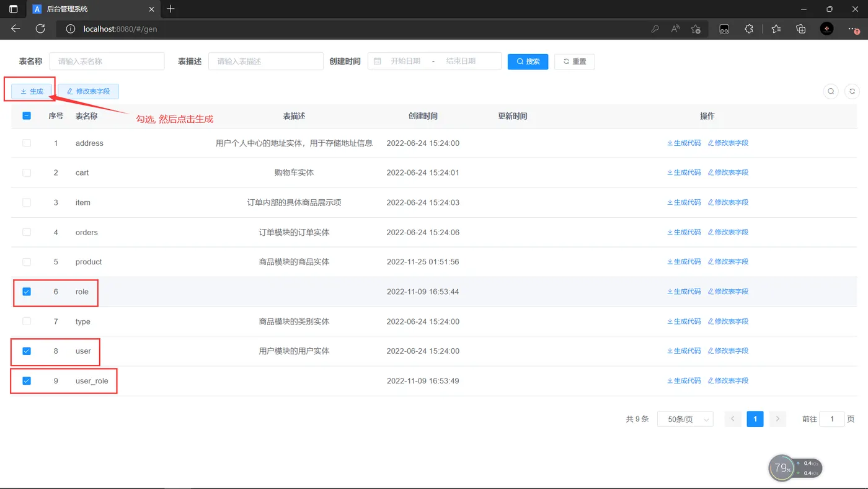Click the previous page arrow

tap(733, 419)
